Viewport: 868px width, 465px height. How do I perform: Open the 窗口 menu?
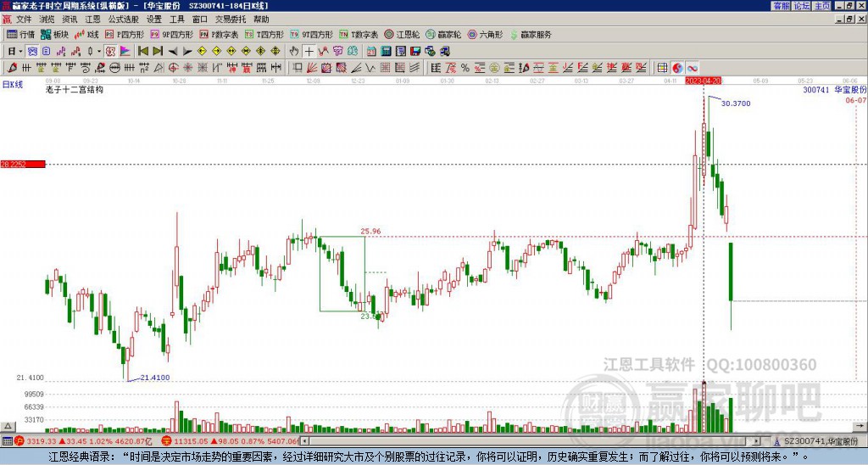click(x=200, y=20)
